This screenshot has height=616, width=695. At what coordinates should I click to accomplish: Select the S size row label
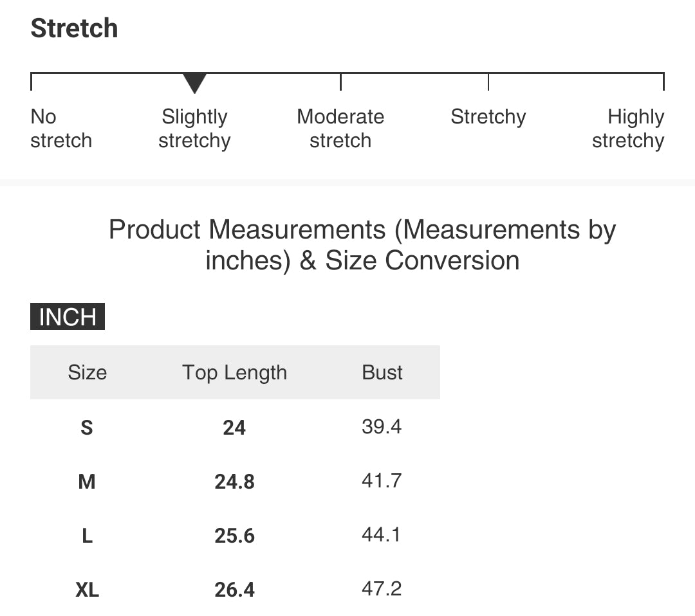tap(87, 428)
